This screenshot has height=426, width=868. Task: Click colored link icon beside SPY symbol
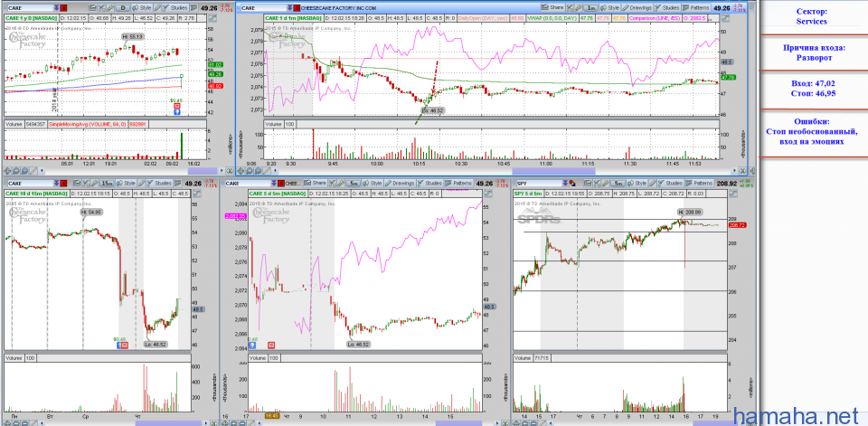pos(572,184)
